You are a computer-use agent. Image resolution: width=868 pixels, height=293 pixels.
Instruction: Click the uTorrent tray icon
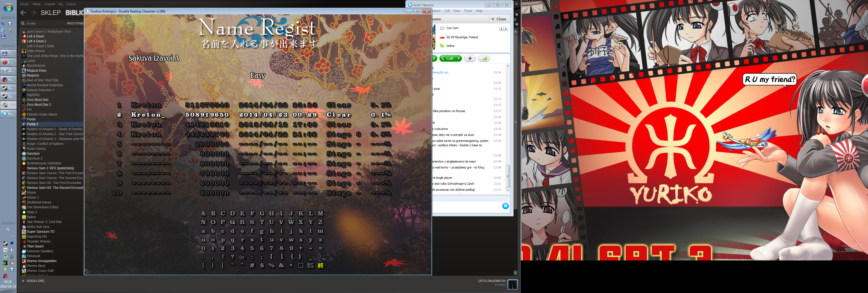coord(5,257)
